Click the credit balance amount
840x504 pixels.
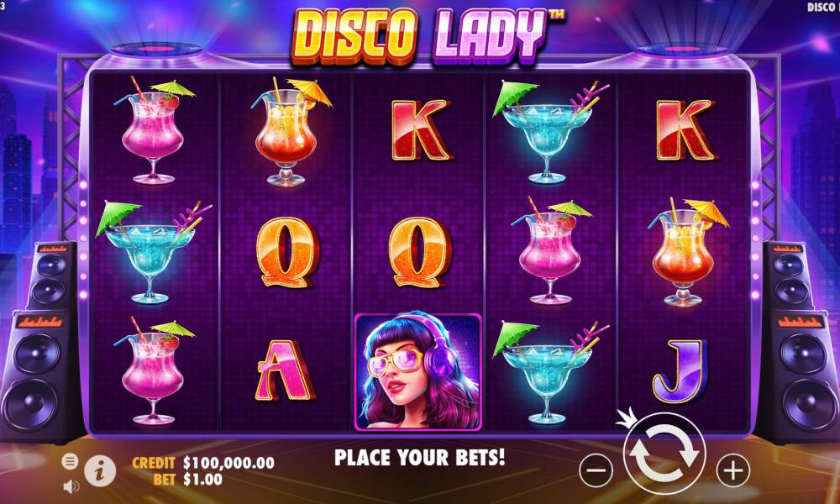[228, 463]
